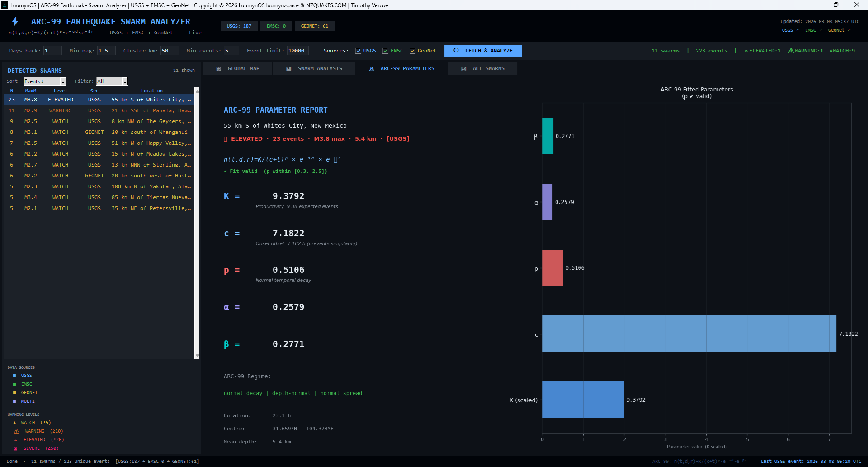Click the lightning bolt app logo
868x467 pixels.
point(15,22)
